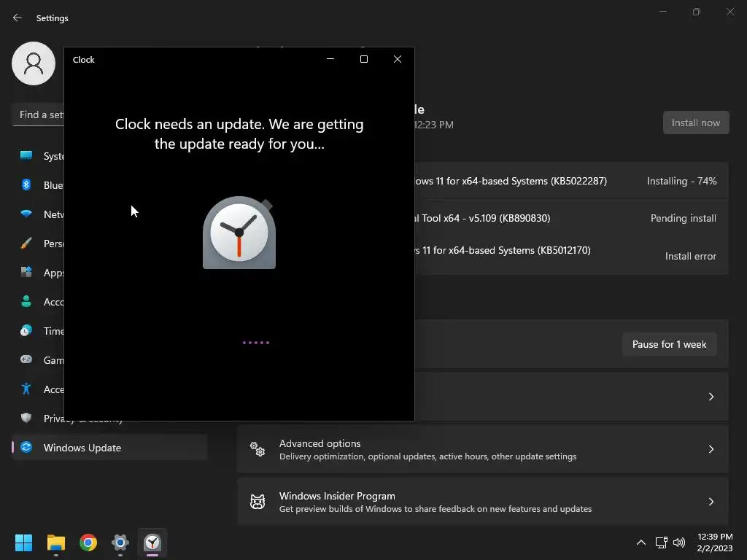747x560 pixels.
Task: Open File Explorer from the taskbar
Action: [55, 542]
